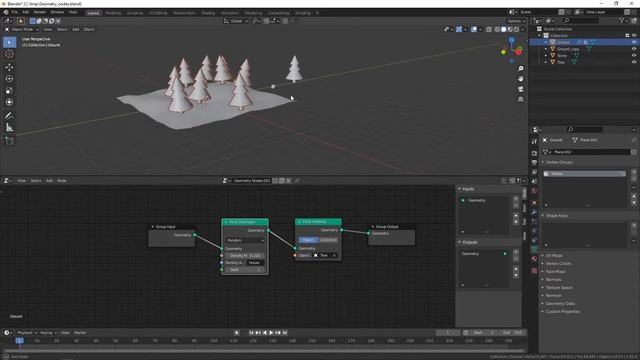Switch to the Modeling workspace tab
This screenshot has height=360, width=640.
coord(113,13)
